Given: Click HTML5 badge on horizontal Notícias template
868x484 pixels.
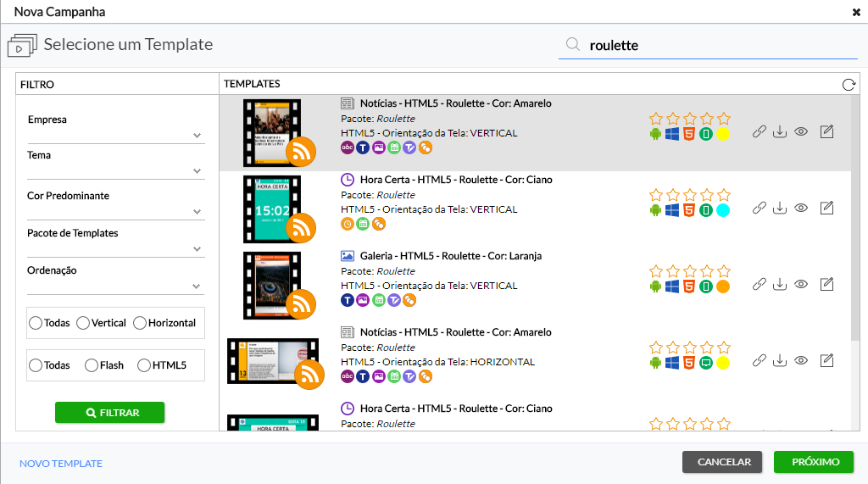Looking at the screenshot, I should point(689,363).
